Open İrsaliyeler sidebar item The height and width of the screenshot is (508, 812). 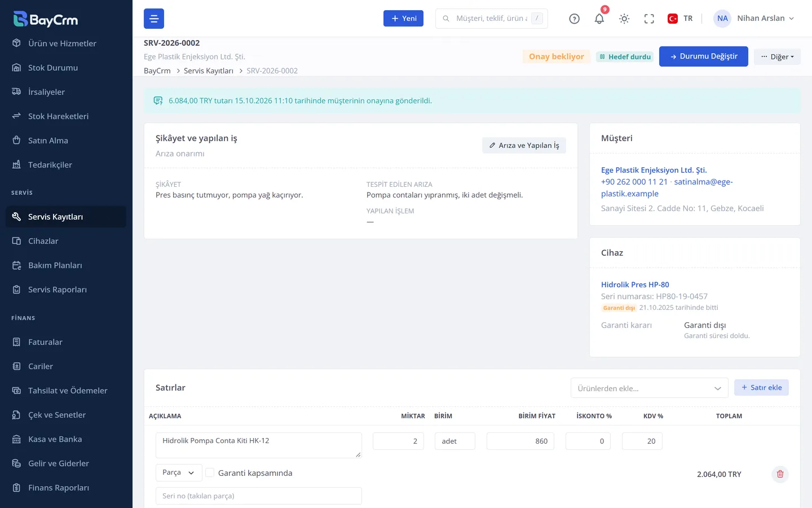(66, 92)
